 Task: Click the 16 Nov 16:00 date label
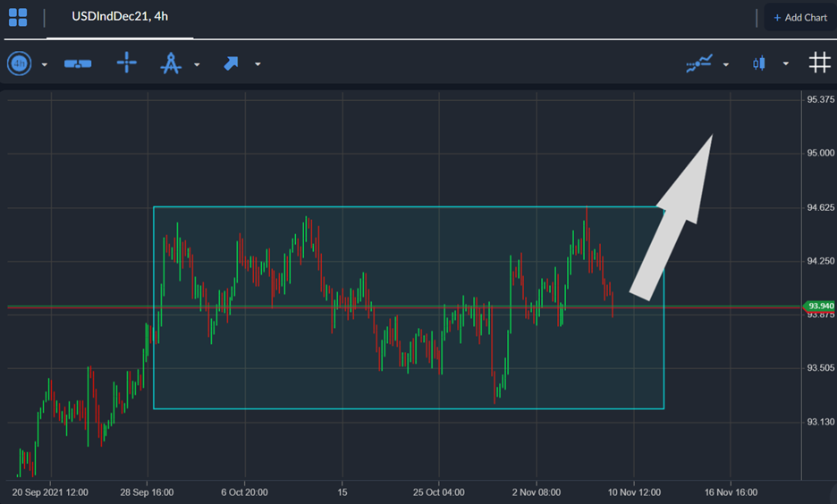[731, 492]
